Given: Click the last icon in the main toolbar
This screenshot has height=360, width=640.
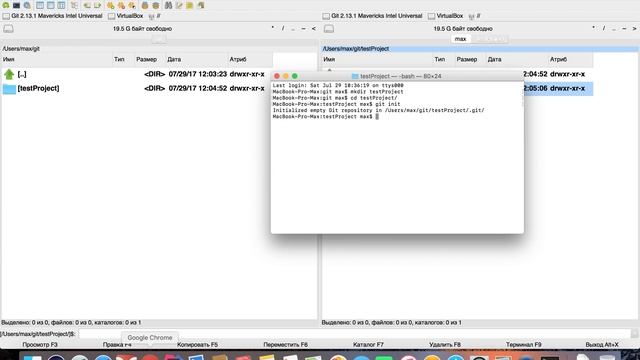Looking at the screenshot, I should [200, 5].
